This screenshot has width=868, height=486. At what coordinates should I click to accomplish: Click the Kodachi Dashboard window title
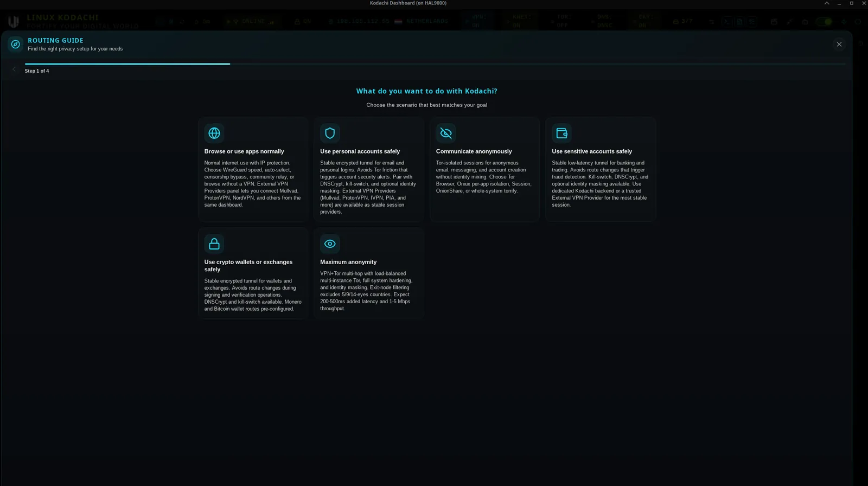(x=408, y=3)
